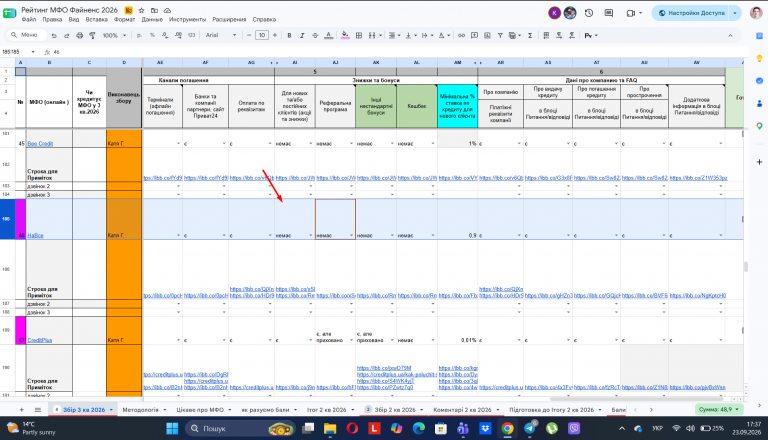Image resolution: width=768 pixels, height=440 pixels.
Task: Apply strikethrough formatting
Action: point(315,35)
